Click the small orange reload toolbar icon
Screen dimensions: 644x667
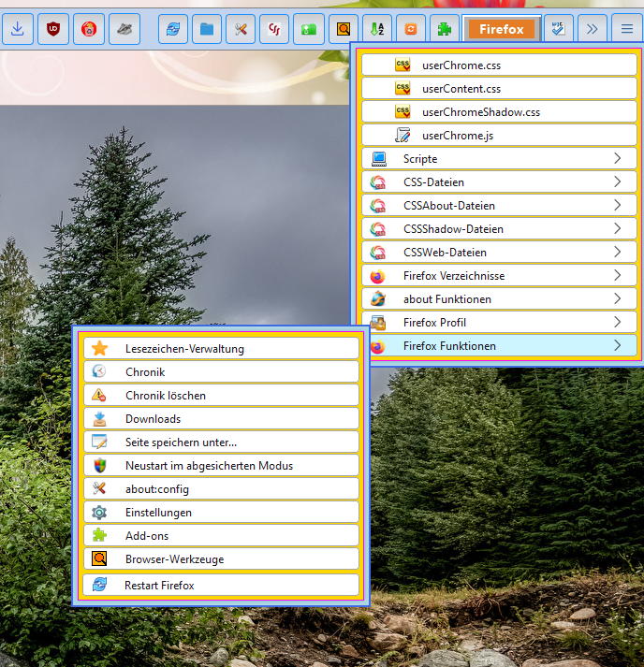pos(411,29)
